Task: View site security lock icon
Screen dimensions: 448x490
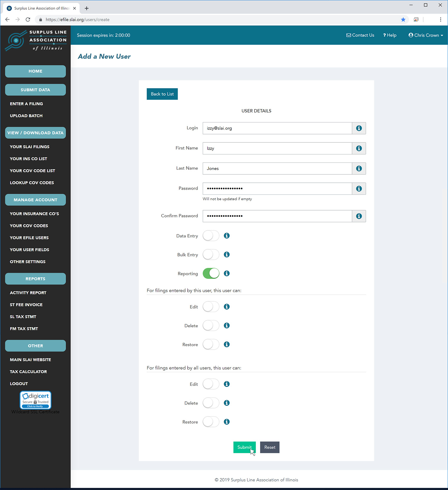Action: tap(41, 20)
